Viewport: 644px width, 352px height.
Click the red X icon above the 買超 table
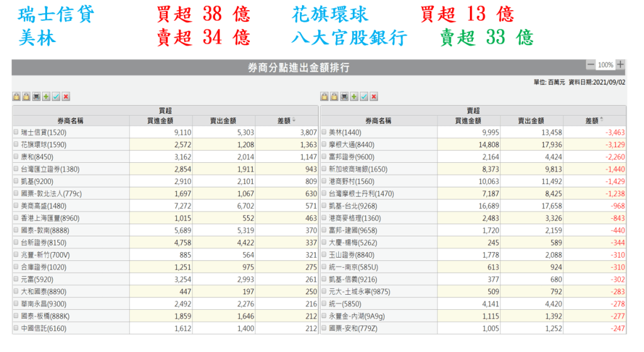coord(66,96)
